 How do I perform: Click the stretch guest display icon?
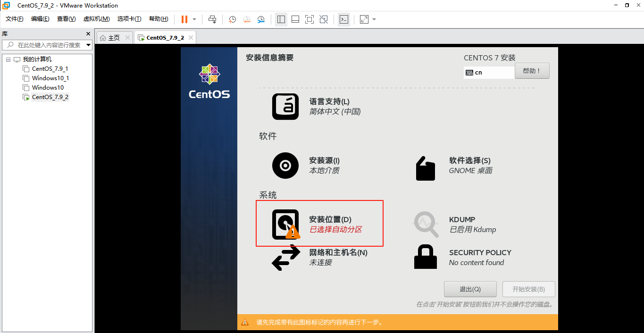(x=364, y=19)
